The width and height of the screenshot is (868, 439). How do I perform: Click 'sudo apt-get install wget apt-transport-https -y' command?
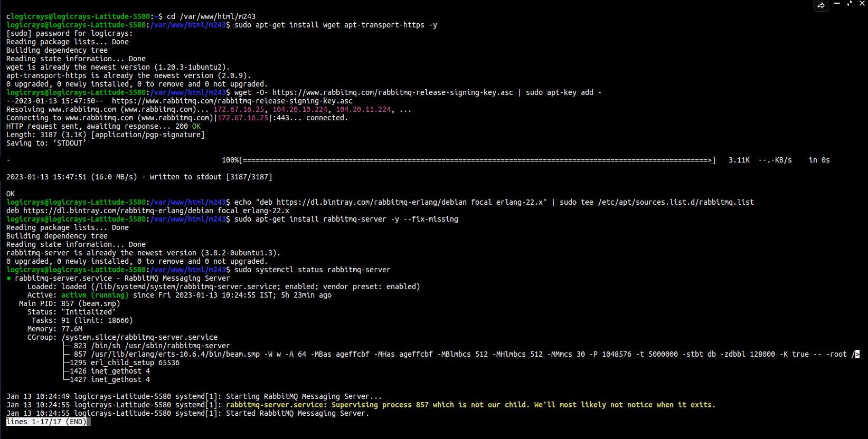point(336,25)
